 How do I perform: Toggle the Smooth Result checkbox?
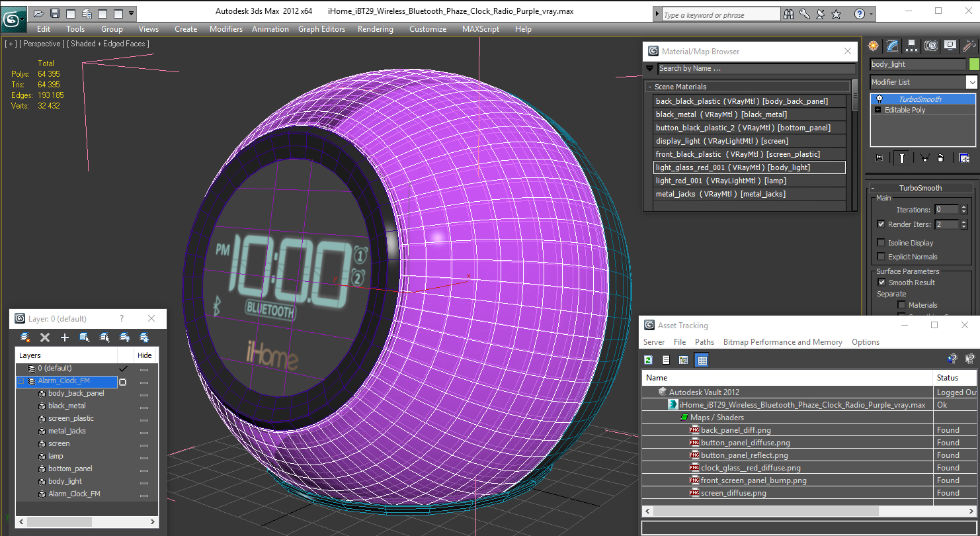coord(881,283)
